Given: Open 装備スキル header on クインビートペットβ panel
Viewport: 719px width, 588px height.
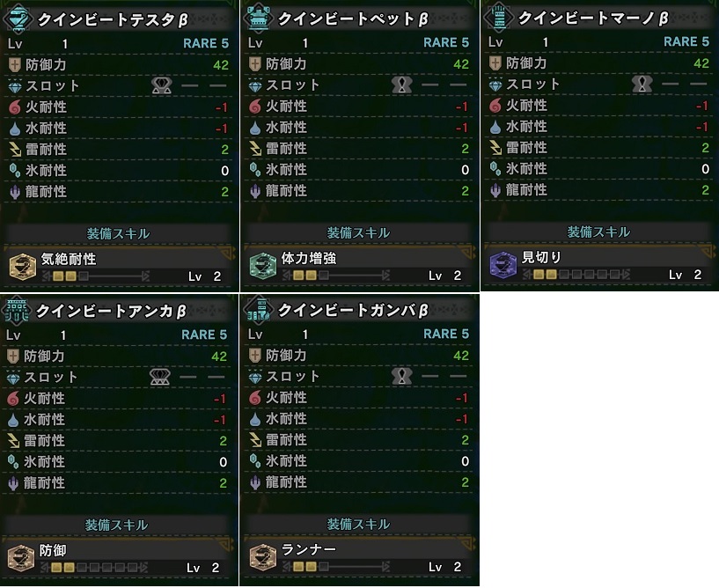Looking at the screenshot, I should (358, 232).
